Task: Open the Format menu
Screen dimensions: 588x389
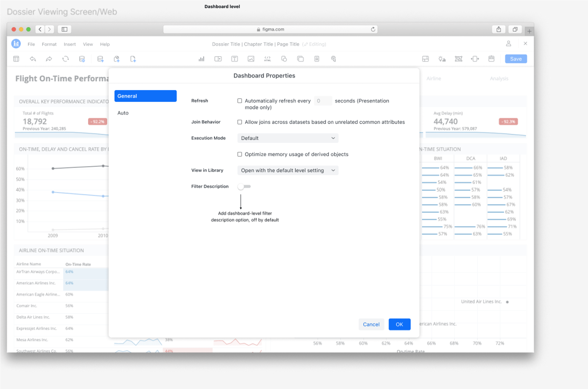Action: coord(49,44)
